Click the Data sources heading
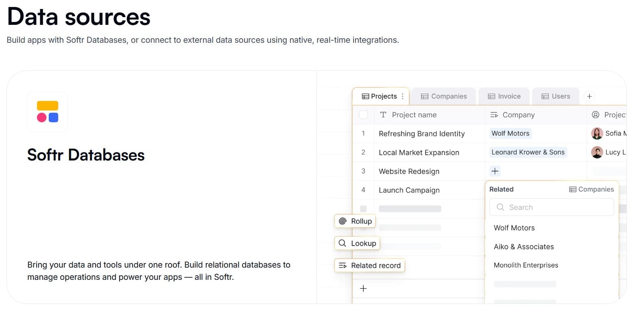 (79, 17)
